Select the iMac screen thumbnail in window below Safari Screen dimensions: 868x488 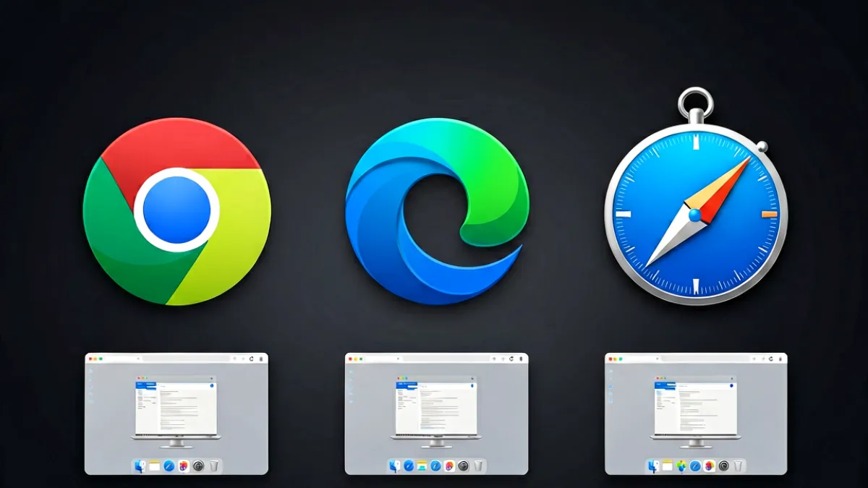[x=696, y=412]
